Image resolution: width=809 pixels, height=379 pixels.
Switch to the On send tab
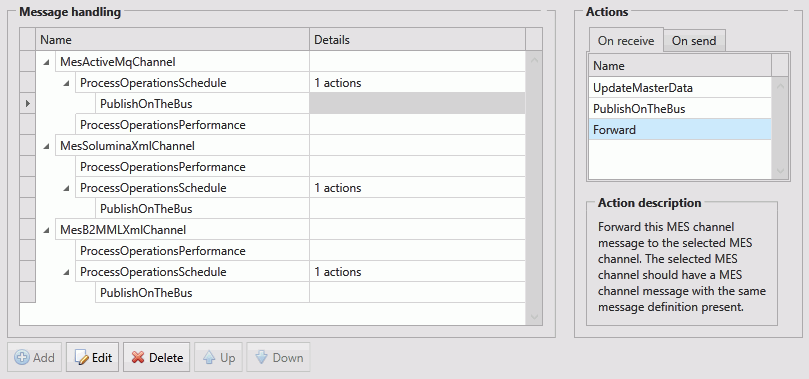point(694,41)
